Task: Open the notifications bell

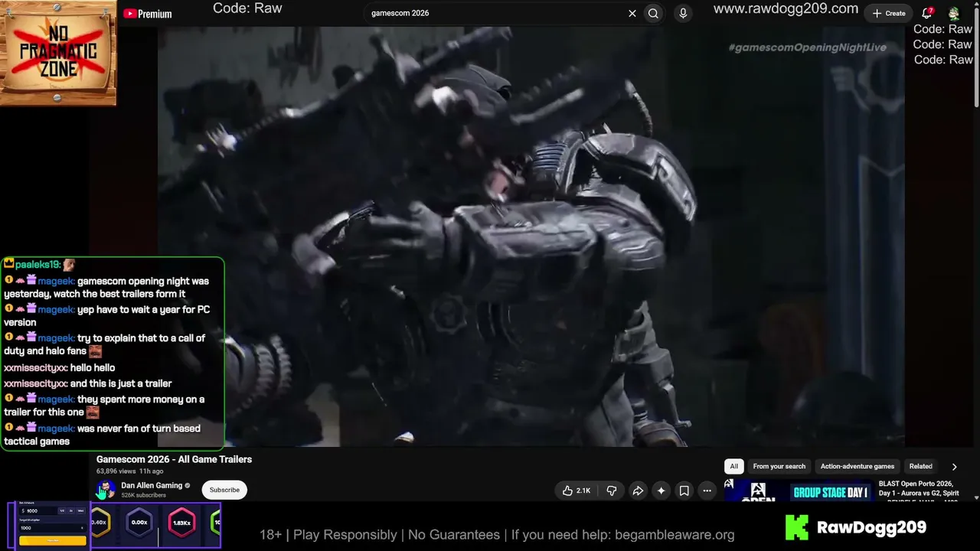Action: (927, 13)
